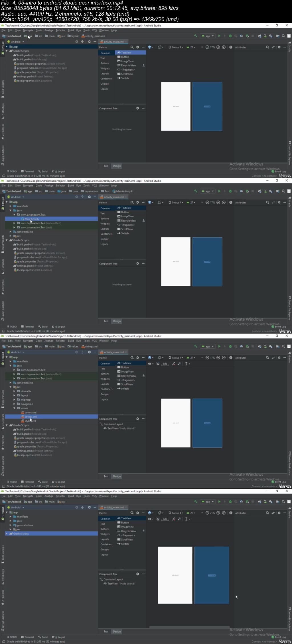Open Component Tree gear menu in third frame
The height and width of the screenshot is (644, 292).
point(137,419)
